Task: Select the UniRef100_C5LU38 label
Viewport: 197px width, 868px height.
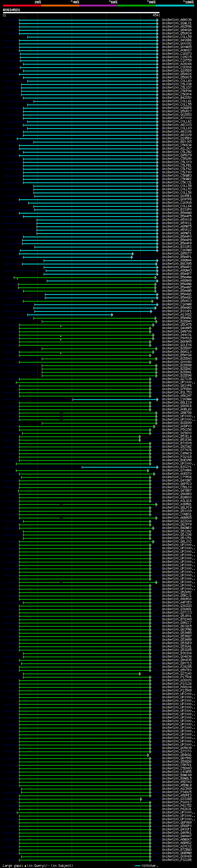Action: [176, 84]
